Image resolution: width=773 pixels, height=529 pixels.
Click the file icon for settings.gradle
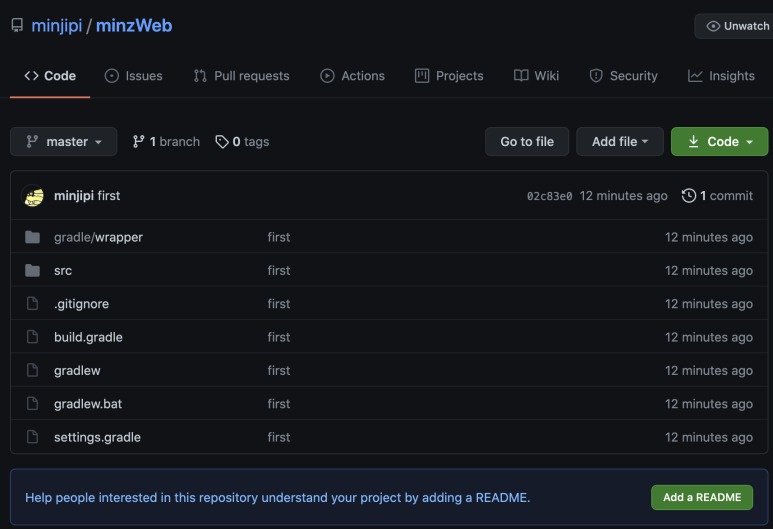coord(33,437)
